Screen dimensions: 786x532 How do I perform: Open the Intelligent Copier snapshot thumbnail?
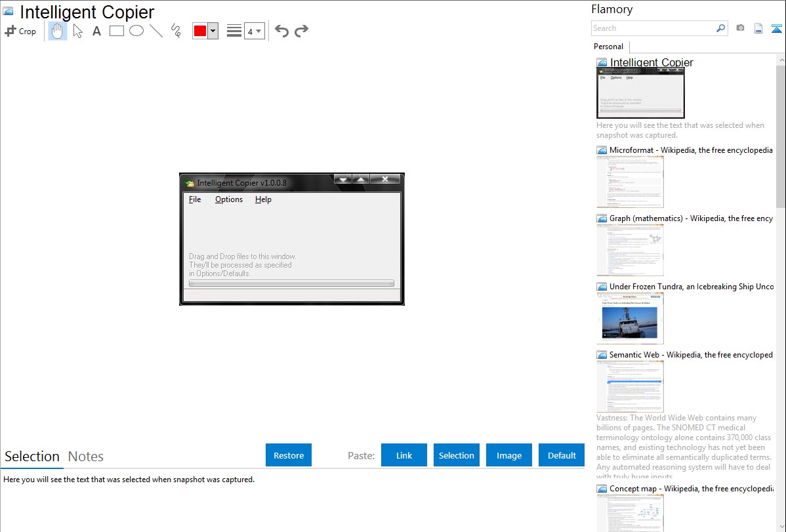640,93
